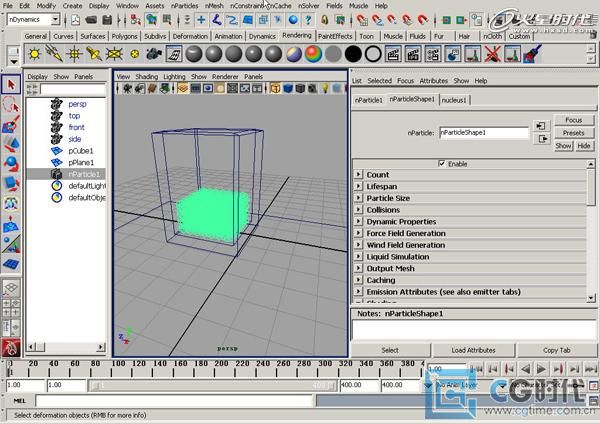Image resolution: width=600 pixels, height=424 pixels.
Task: Toggle the Enable checkbox for nParticle
Action: tap(441, 163)
